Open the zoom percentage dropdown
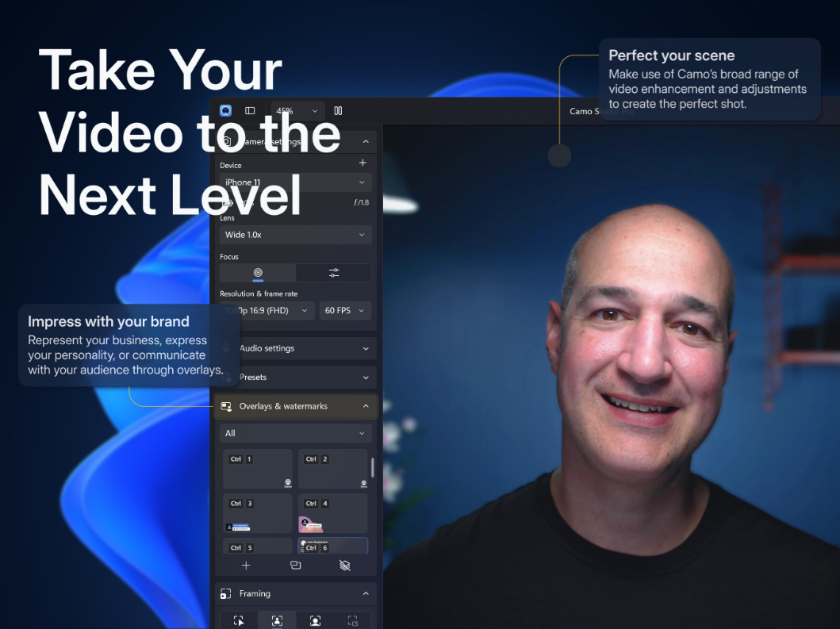 tap(297, 111)
